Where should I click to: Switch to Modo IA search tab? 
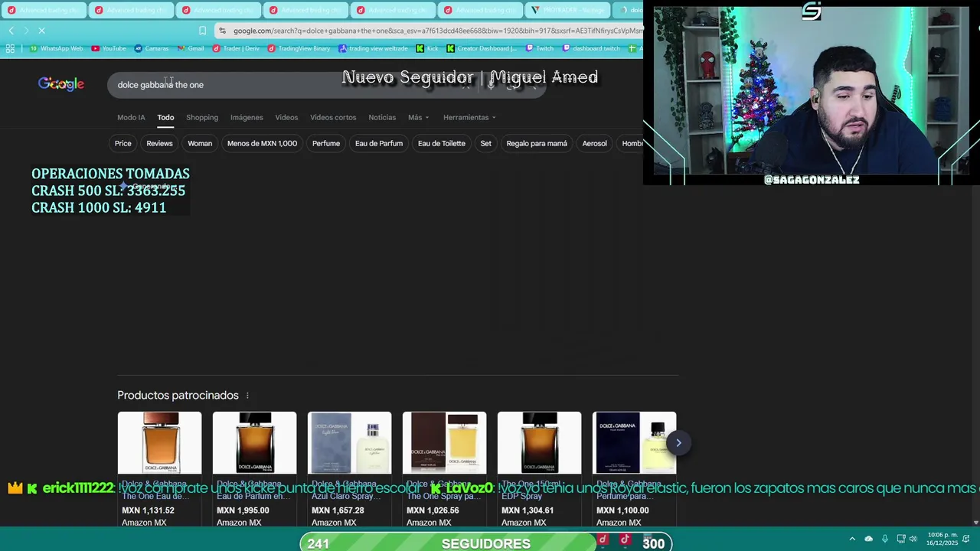coord(131,117)
